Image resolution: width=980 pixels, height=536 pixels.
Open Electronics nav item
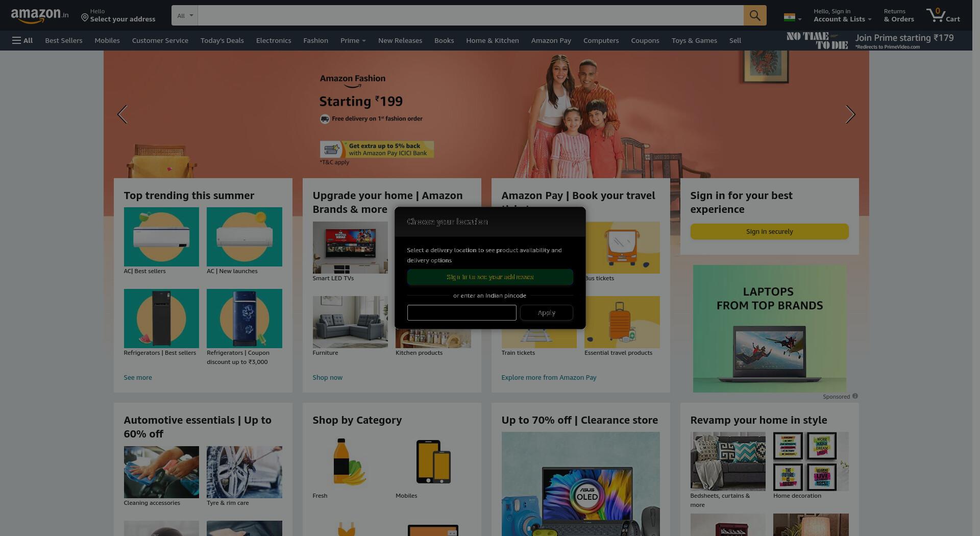coord(274,40)
